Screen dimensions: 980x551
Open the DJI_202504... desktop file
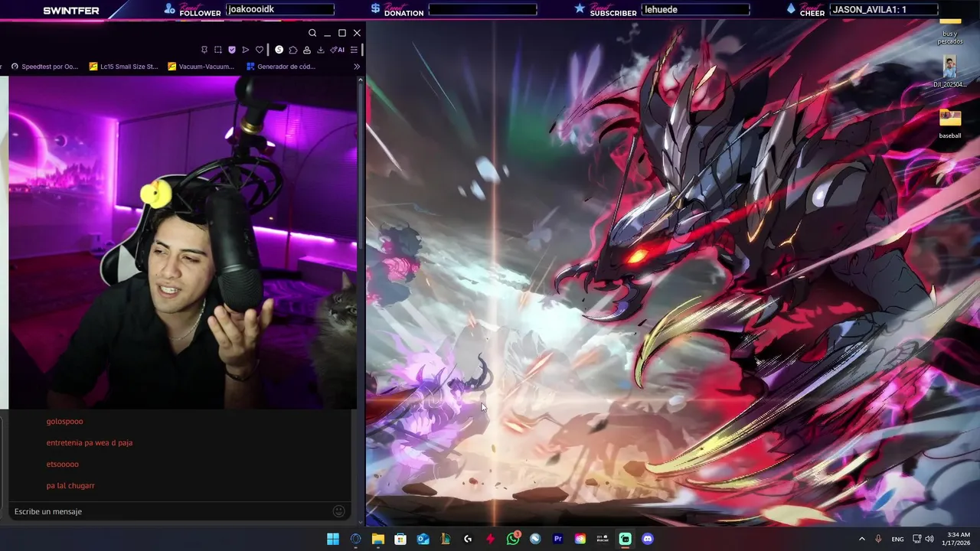(950, 73)
